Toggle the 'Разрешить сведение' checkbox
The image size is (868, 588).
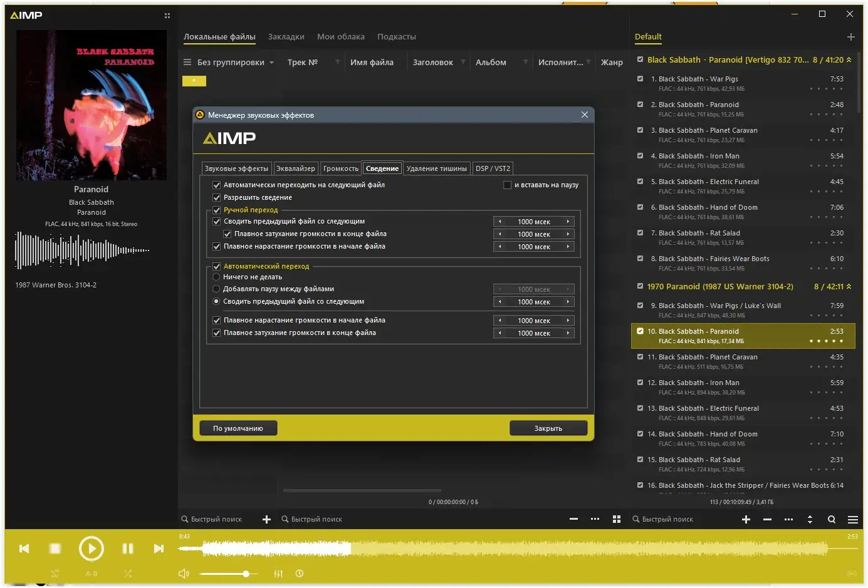pos(217,197)
